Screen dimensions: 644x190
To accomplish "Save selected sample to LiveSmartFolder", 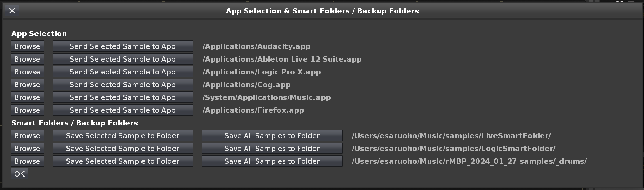I will [123, 136].
